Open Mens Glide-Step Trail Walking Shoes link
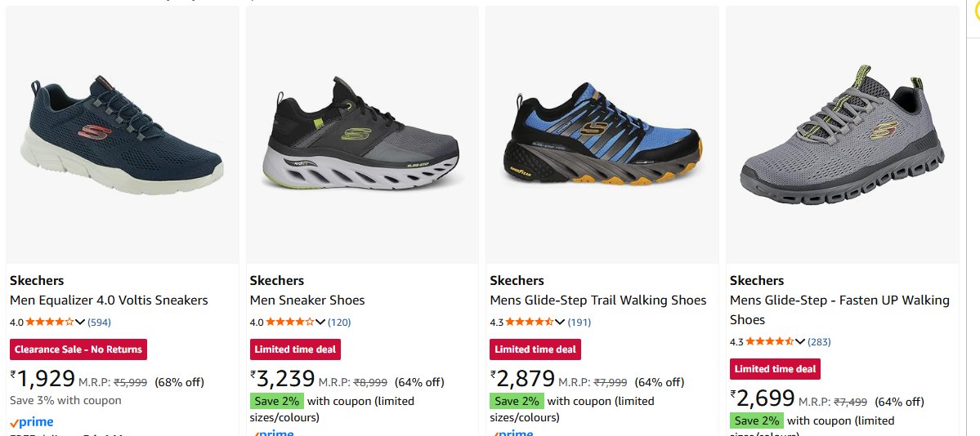980x436 pixels. pos(597,300)
